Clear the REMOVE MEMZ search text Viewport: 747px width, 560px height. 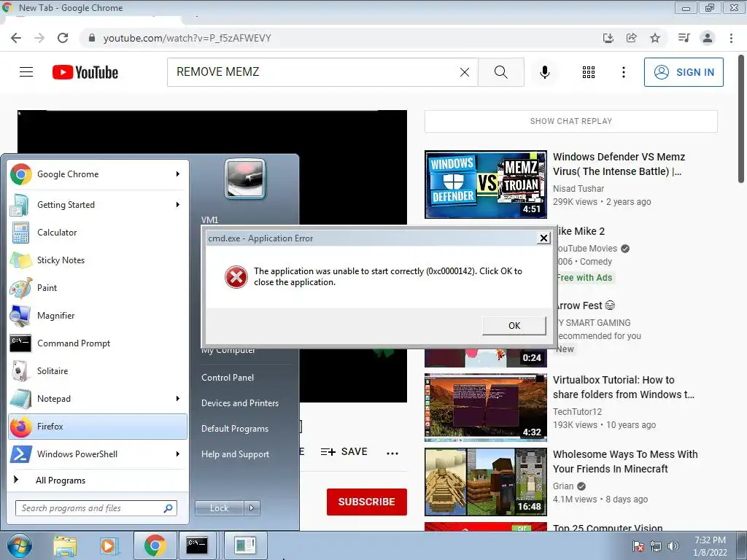tap(465, 72)
